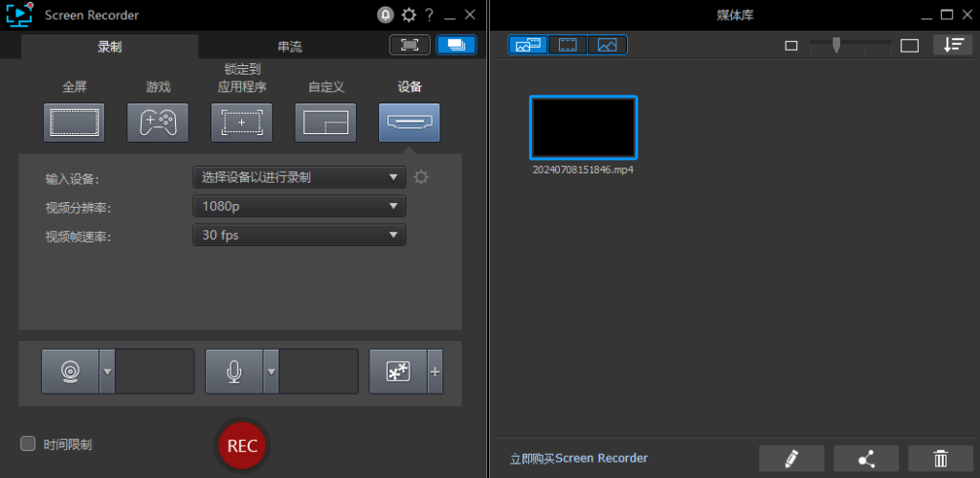980x478 pixels.
Task: Open settings gear in Screen Recorder title bar
Action: coord(408,15)
